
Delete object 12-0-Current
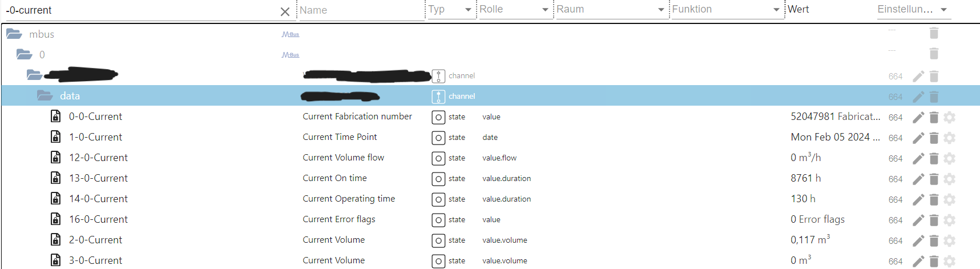tap(934, 159)
